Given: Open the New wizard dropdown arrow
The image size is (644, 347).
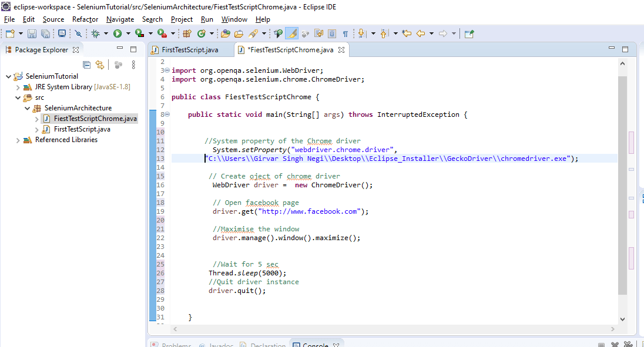Looking at the screenshot, I should (21, 33).
